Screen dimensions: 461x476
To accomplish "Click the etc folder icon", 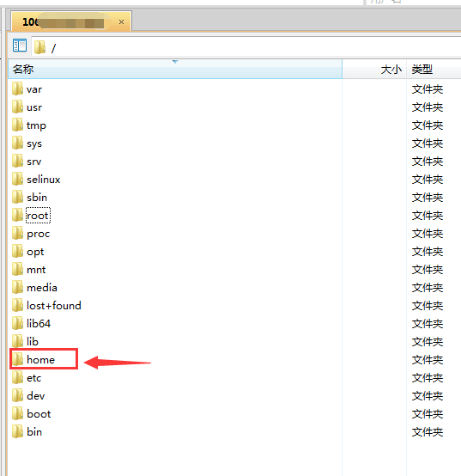I will (x=17, y=377).
